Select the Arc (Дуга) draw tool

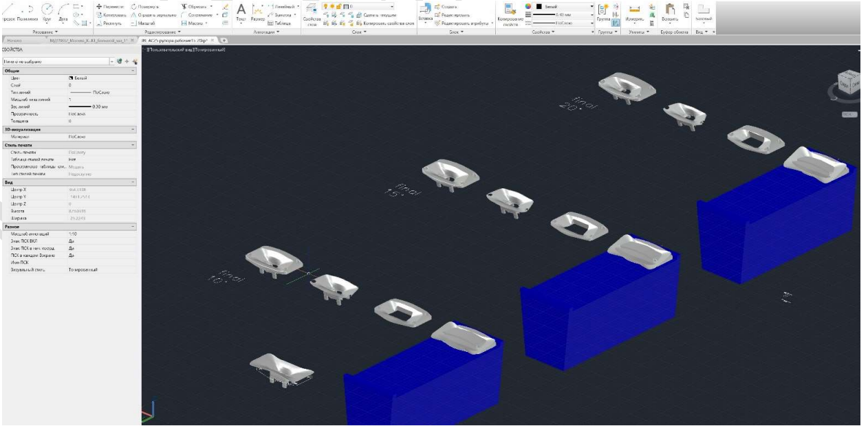tap(63, 14)
